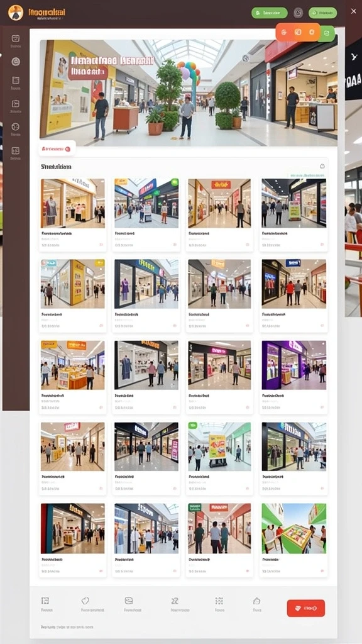362x644 pixels.
Task: Click the last icon in left sidebar
Action: [x=16, y=150]
